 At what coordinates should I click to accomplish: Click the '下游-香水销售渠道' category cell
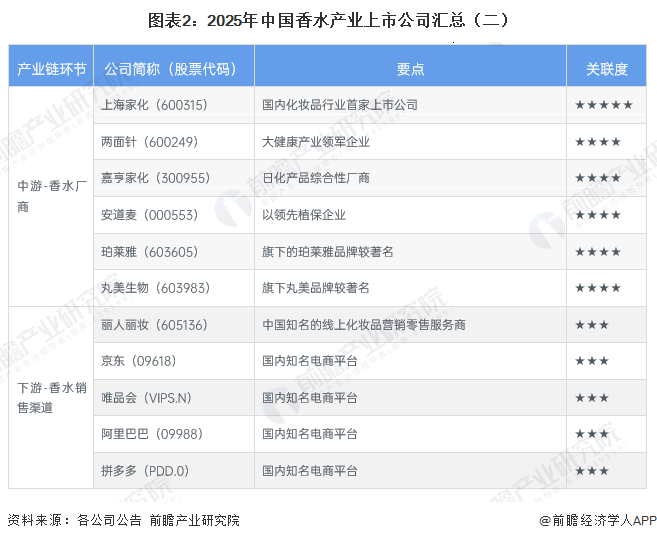[x=51, y=397]
